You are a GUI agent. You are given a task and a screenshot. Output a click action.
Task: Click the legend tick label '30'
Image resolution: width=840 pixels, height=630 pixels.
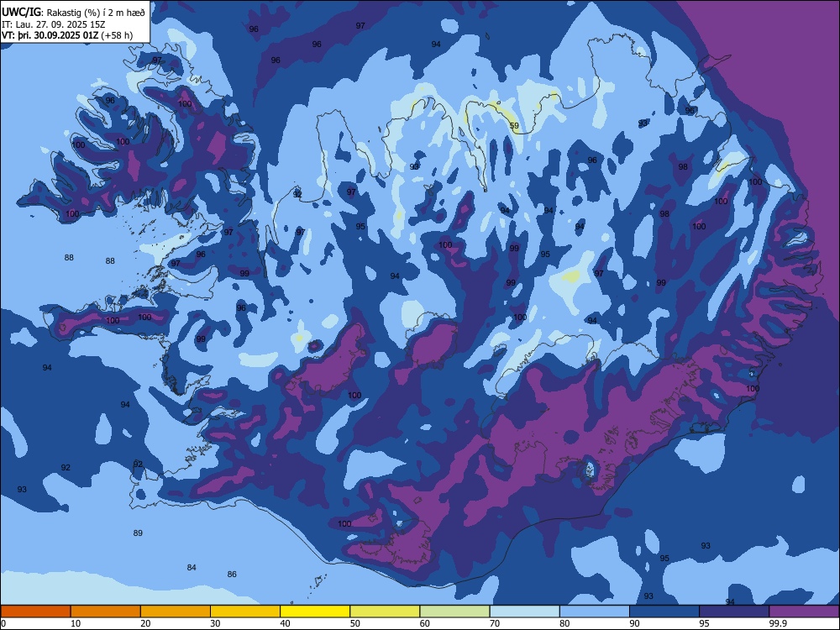pos(215,623)
